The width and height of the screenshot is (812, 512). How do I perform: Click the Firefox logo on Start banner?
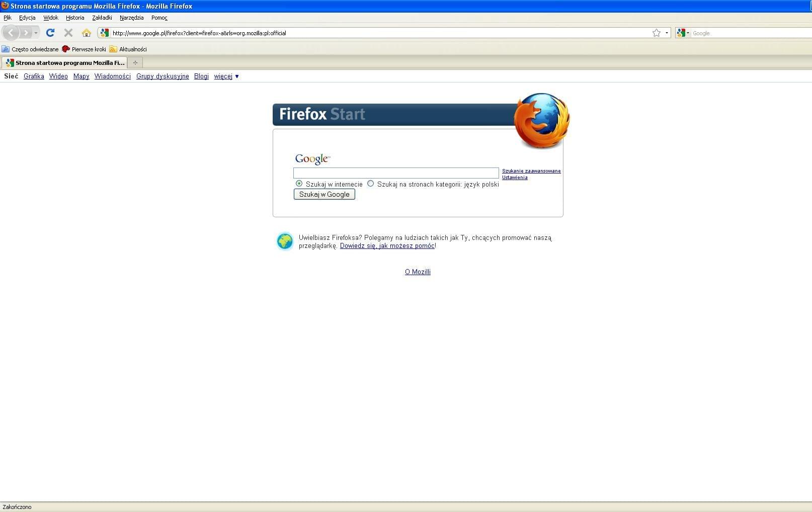pos(542,121)
